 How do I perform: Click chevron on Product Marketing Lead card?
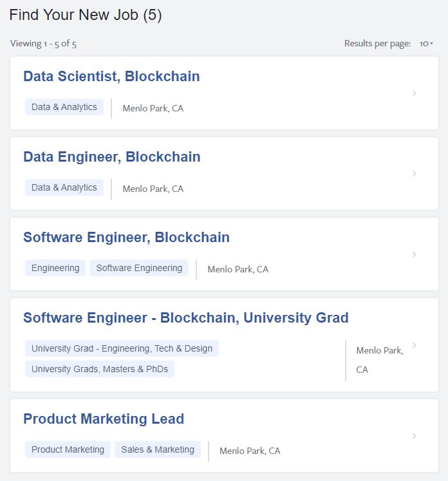(x=415, y=436)
